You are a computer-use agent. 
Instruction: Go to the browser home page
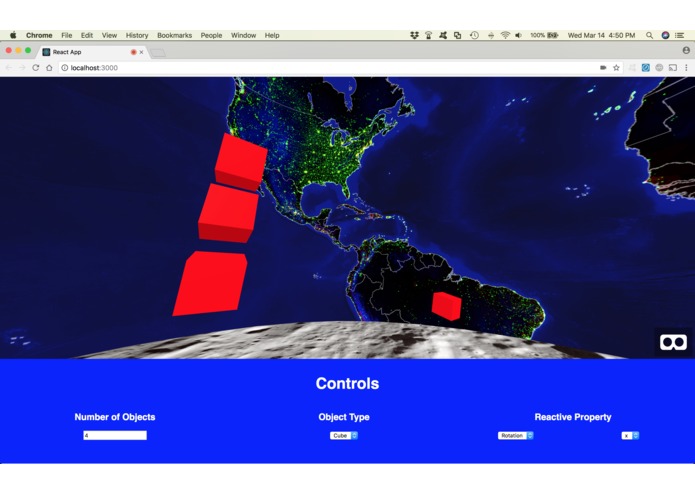[x=49, y=68]
